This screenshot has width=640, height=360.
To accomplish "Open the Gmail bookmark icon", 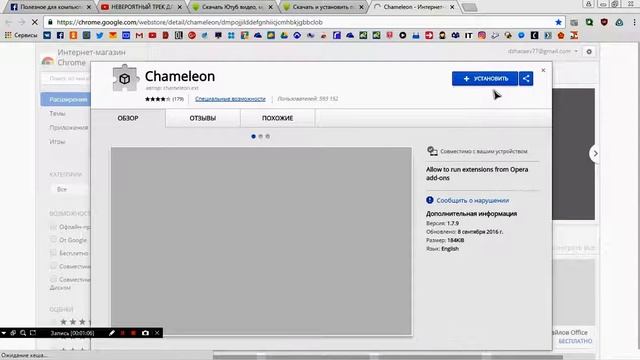I will pyautogui.click(x=139, y=36).
